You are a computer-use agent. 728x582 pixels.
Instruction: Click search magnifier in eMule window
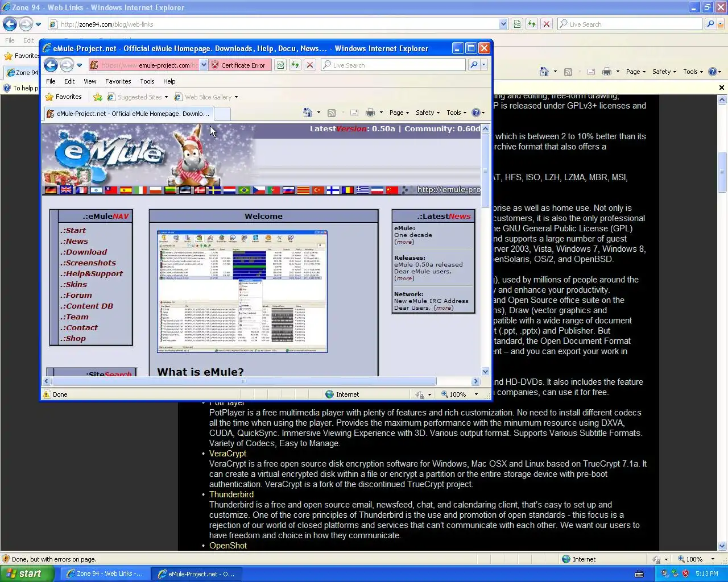[x=474, y=65]
